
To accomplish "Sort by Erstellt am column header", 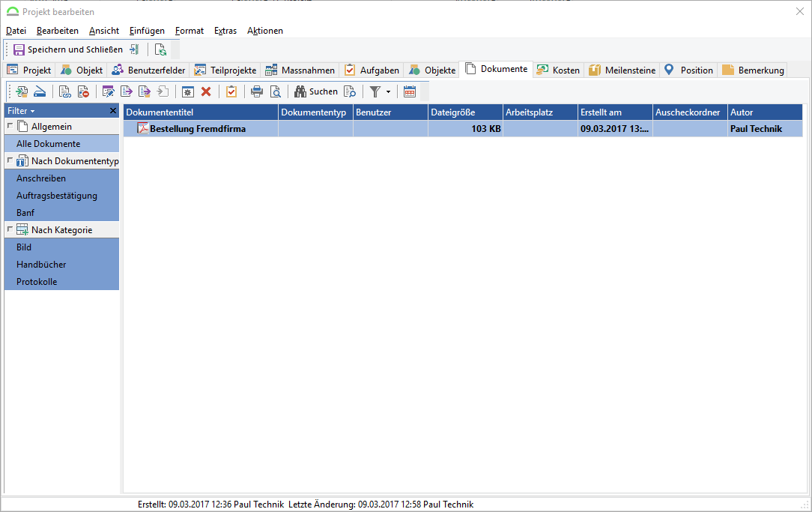I will pos(615,112).
